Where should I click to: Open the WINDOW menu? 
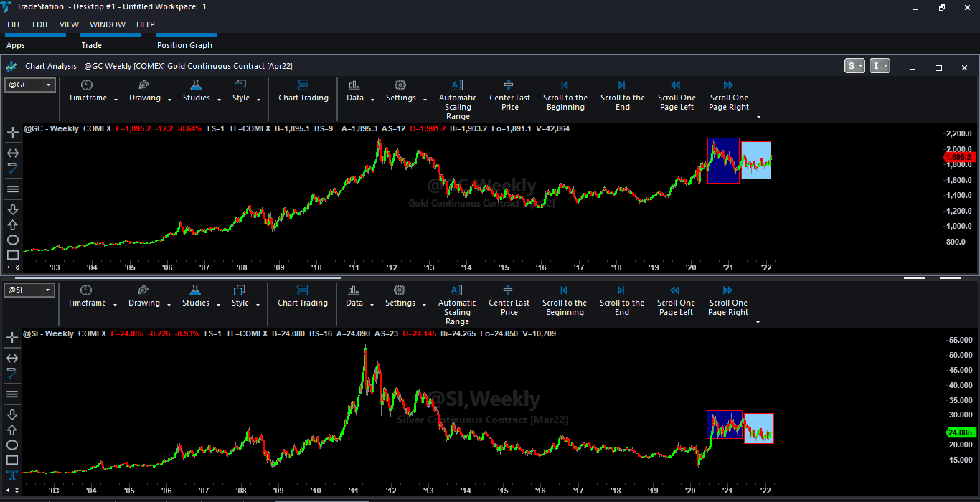[x=108, y=24]
